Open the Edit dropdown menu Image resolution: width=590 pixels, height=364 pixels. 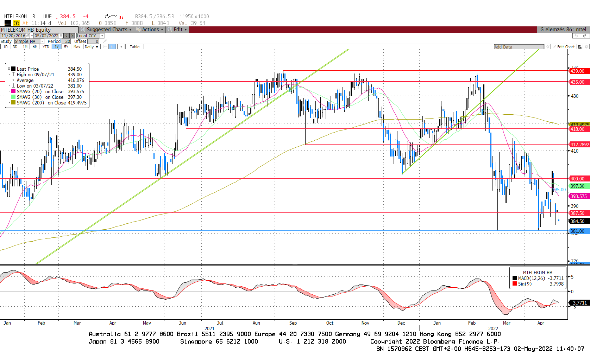(177, 30)
